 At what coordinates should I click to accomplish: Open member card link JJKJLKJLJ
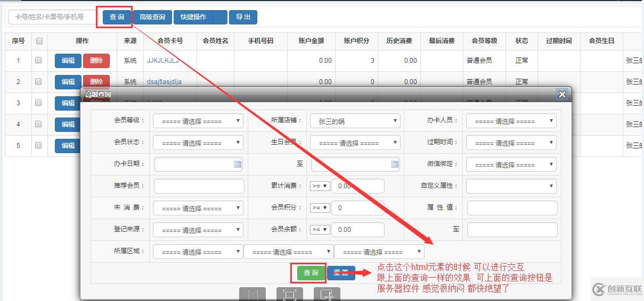(163, 61)
